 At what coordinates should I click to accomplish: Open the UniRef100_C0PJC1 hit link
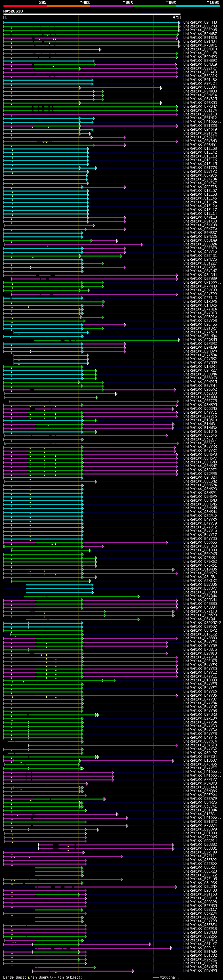[200, 948]
